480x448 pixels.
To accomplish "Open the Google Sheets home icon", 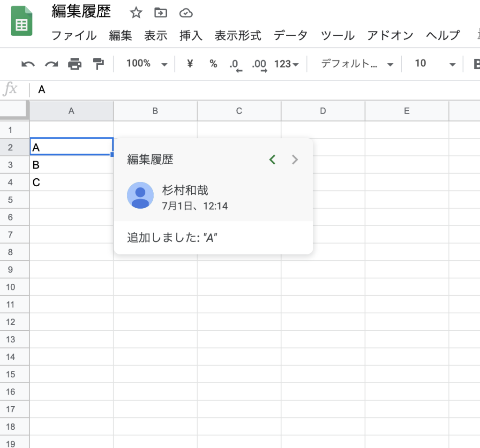I will point(22,21).
